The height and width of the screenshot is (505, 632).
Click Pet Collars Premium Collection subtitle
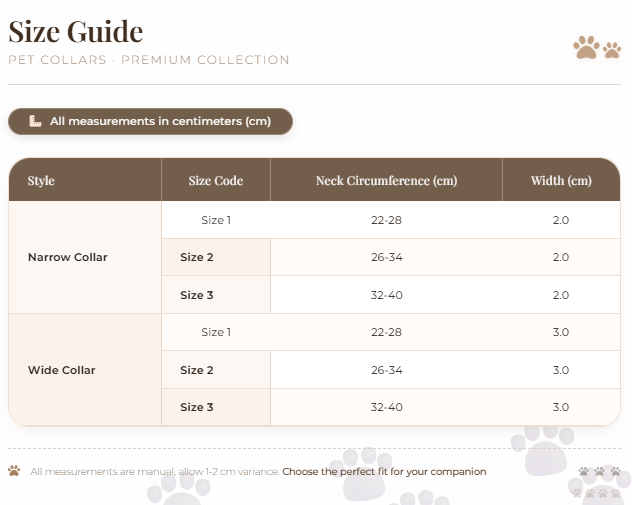(x=149, y=60)
